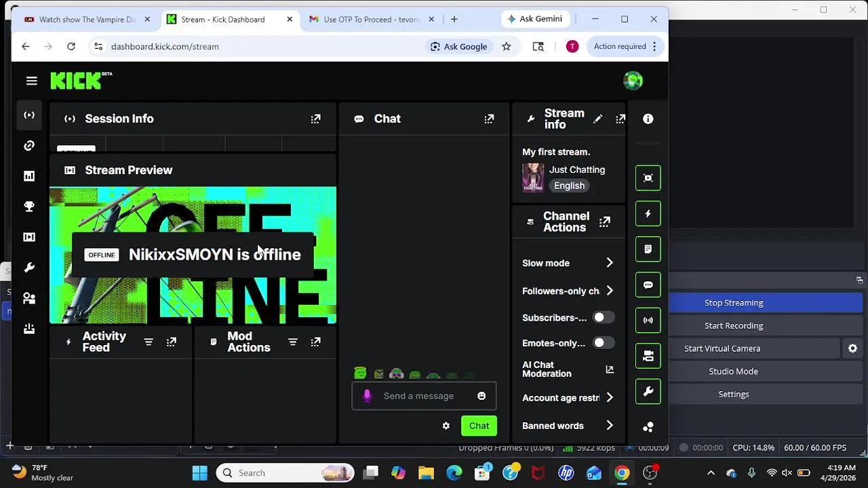Screen dimensions: 868x488
Task: Pop out the Stream info panel
Action: [x=620, y=119]
